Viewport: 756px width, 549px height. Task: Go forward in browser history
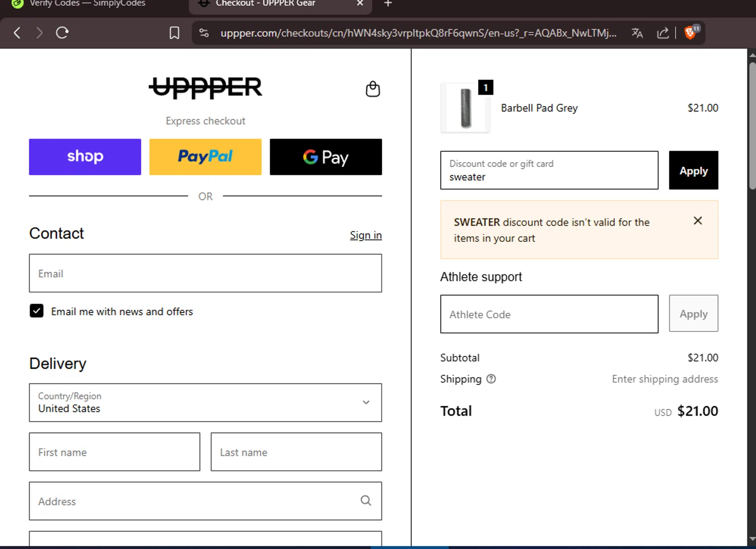coord(39,33)
